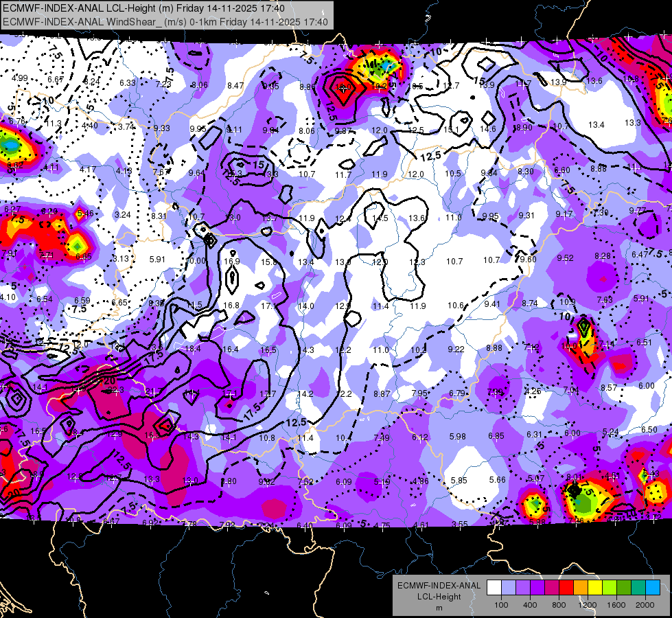Select the yellow legend color swatch
Screen dimensions: 672x618
[x=595, y=588]
